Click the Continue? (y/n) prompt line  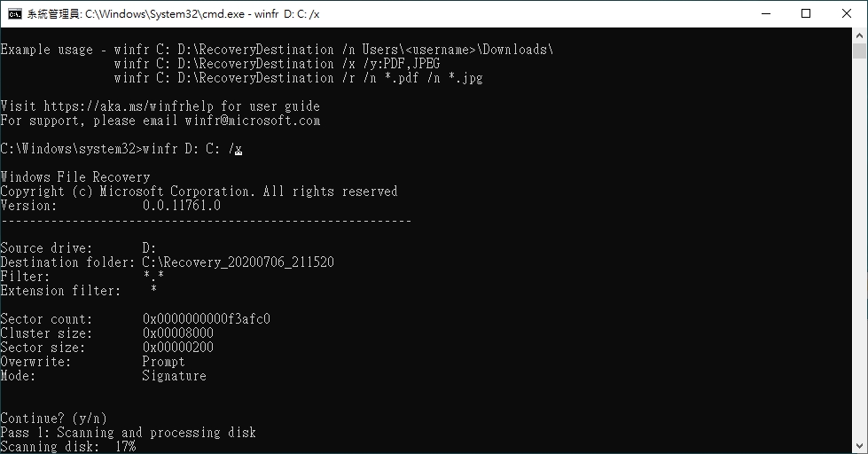pos(53,419)
